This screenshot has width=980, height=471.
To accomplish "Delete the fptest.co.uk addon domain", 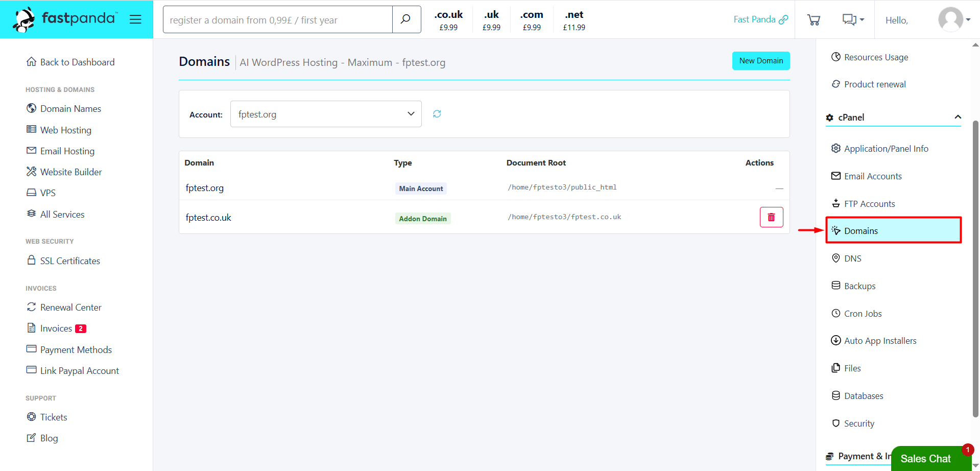I will click(x=771, y=217).
